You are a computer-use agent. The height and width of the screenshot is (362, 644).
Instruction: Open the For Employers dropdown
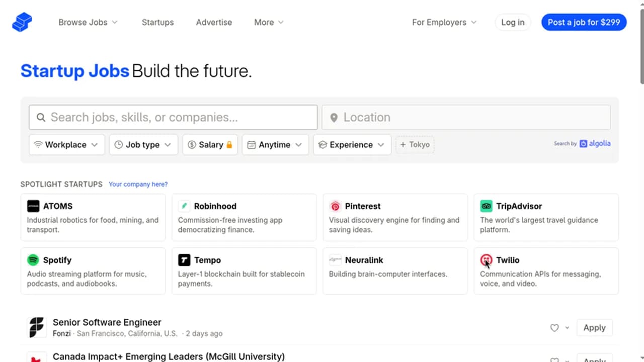(x=444, y=22)
